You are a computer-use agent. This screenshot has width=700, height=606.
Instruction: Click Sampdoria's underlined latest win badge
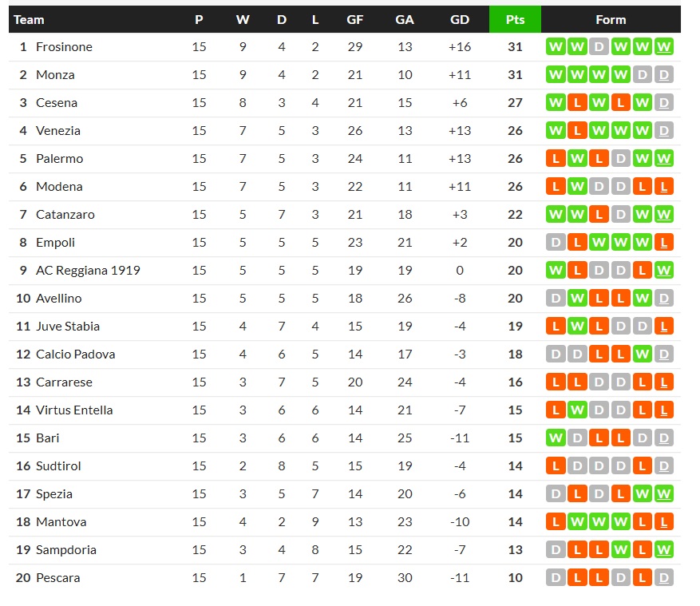pos(664,550)
